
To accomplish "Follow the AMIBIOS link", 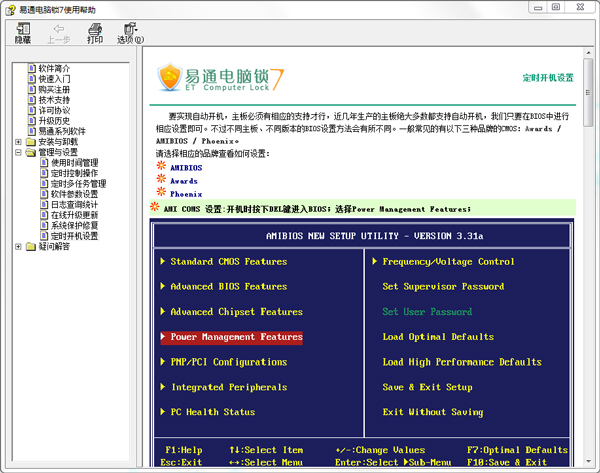I will click(186, 168).
